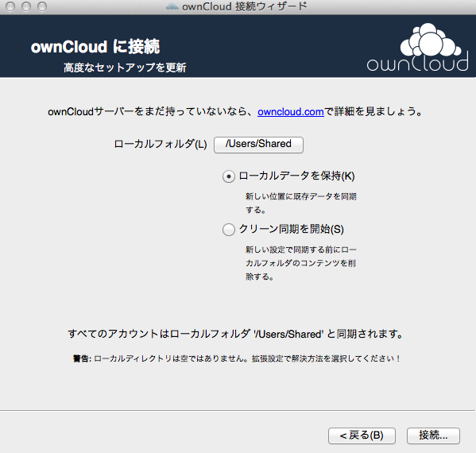
Task: Click the ローカルフォルダ(L) label
Action: point(161,144)
